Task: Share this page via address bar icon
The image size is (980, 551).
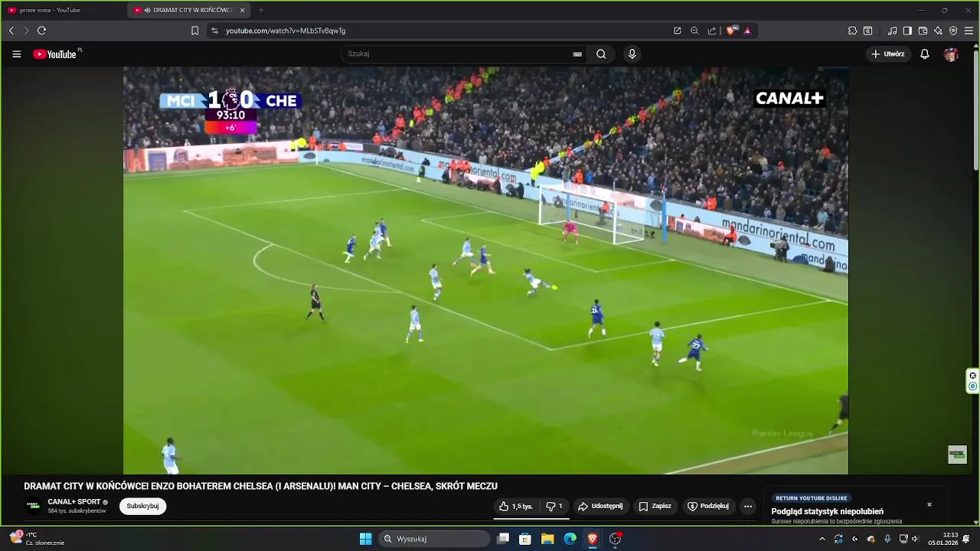Action: point(712,31)
